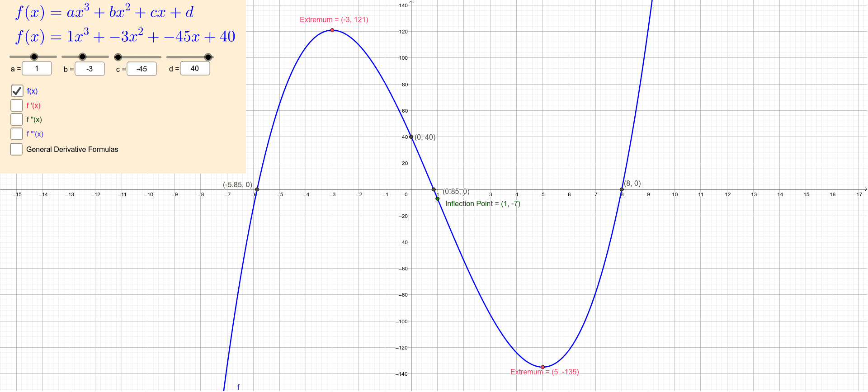The height and width of the screenshot is (392, 868).
Task: Enable the f ''(x) second derivative checkbox
Action: point(17,119)
